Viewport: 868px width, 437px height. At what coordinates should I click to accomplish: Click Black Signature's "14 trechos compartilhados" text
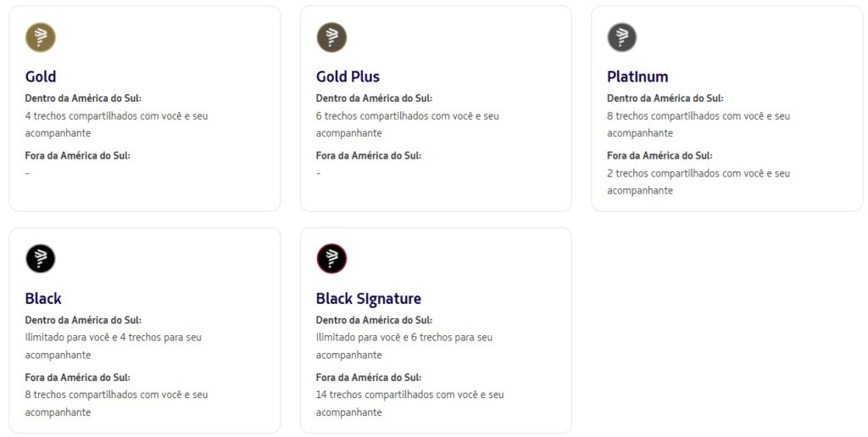[409, 395]
